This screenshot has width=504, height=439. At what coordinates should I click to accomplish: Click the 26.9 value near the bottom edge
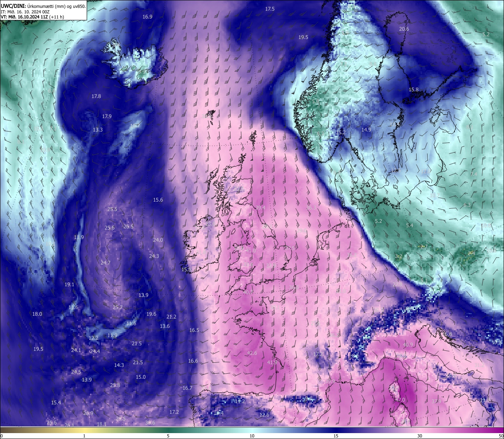(x=88, y=413)
